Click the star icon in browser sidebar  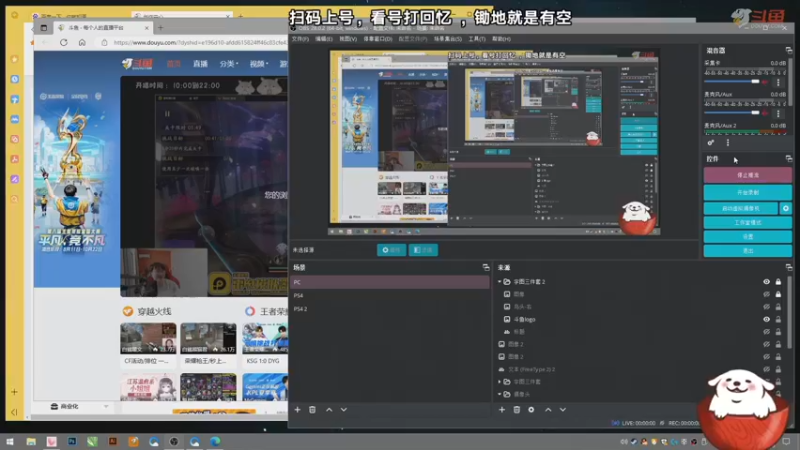pyautogui.click(x=15, y=59)
